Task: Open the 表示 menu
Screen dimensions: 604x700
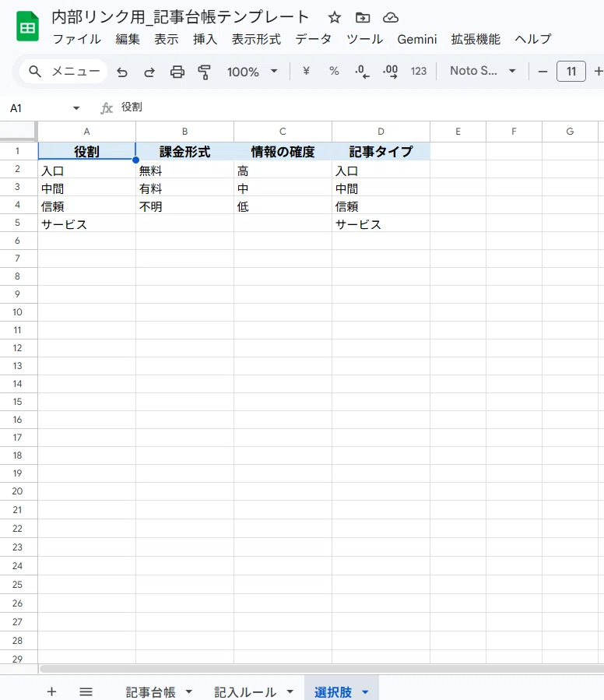Action: coord(167,39)
